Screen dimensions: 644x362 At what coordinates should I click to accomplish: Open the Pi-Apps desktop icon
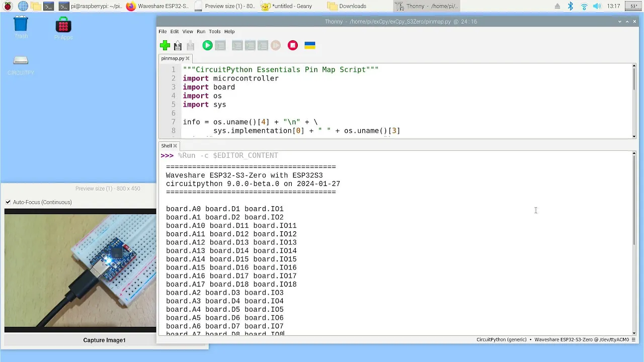[63, 29]
